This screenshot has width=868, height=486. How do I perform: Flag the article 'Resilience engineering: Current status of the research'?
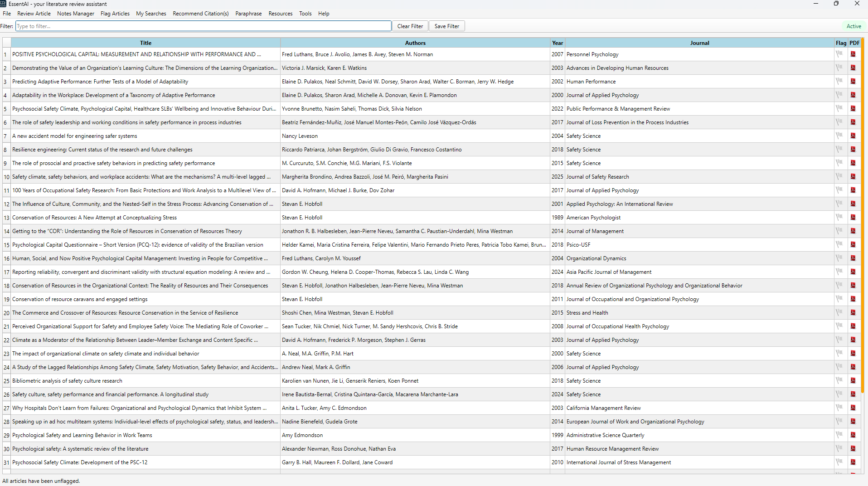(x=840, y=149)
